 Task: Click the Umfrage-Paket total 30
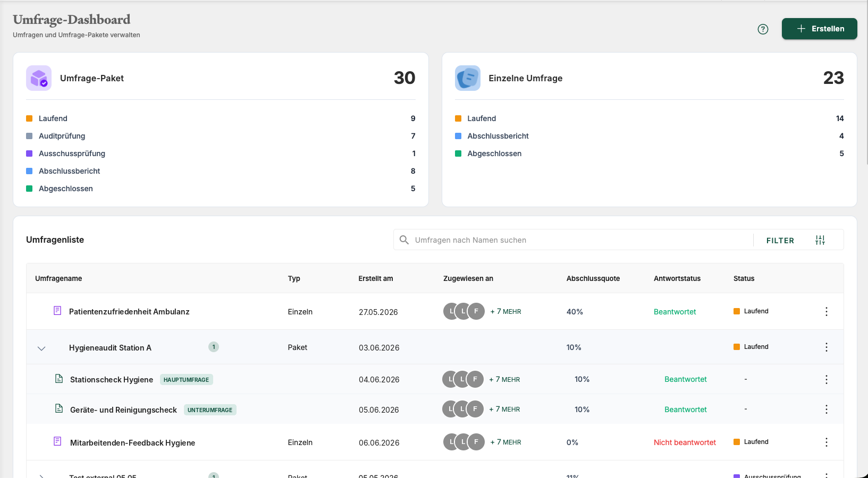pyautogui.click(x=404, y=78)
